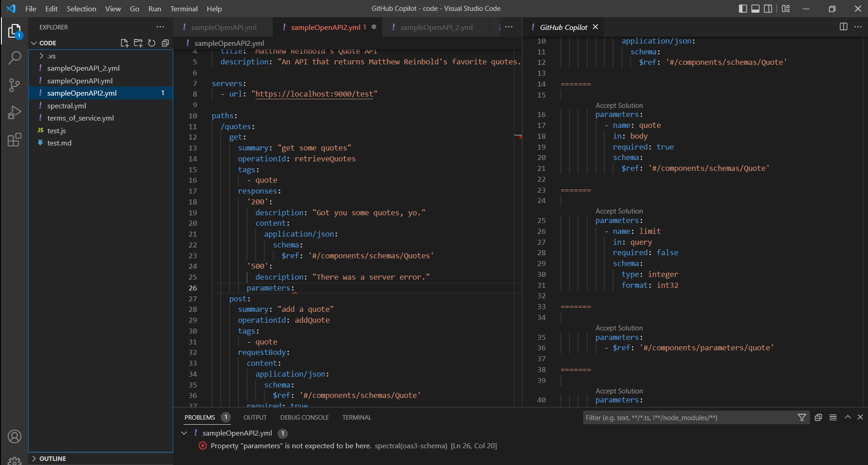Open the https://localhost:9000/test URL link
Viewport: 868px width, 465px height.
(314, 94)
